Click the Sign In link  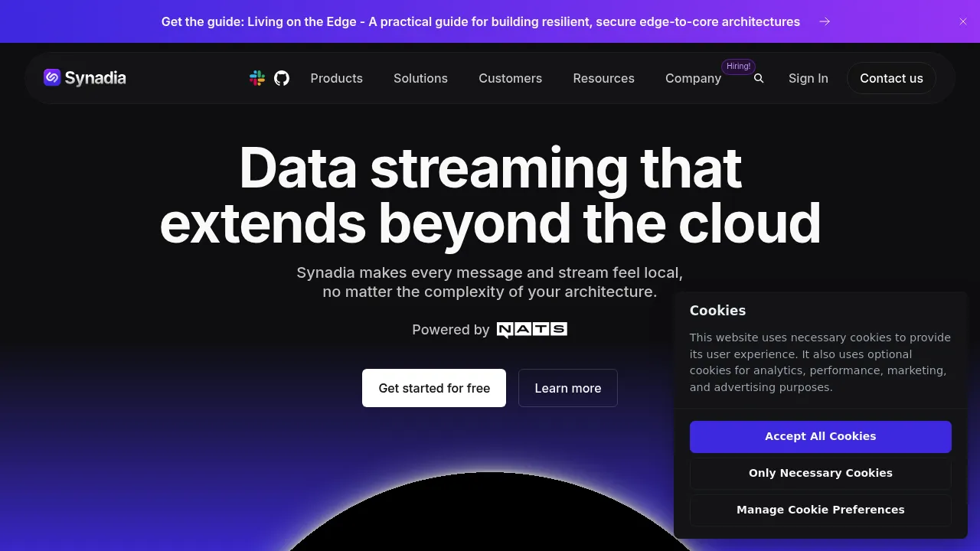click(808, 78)
